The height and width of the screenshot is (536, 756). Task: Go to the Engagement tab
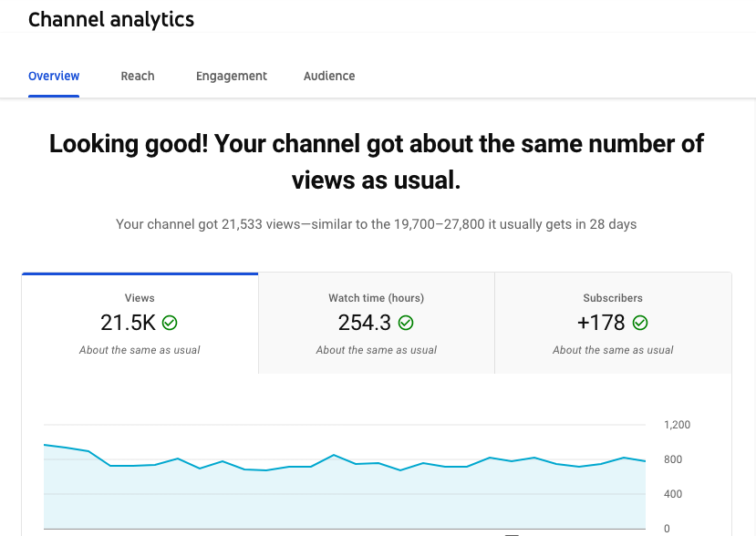tap(232, 76)
